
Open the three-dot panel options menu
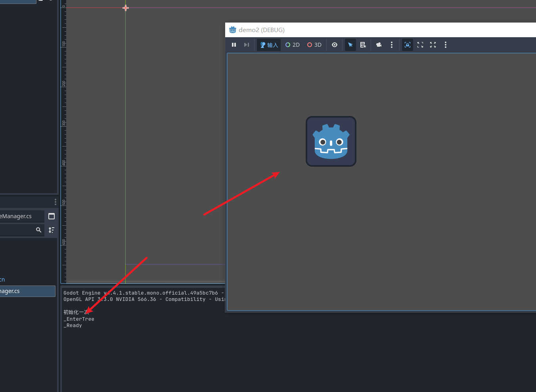pos(56,202)
